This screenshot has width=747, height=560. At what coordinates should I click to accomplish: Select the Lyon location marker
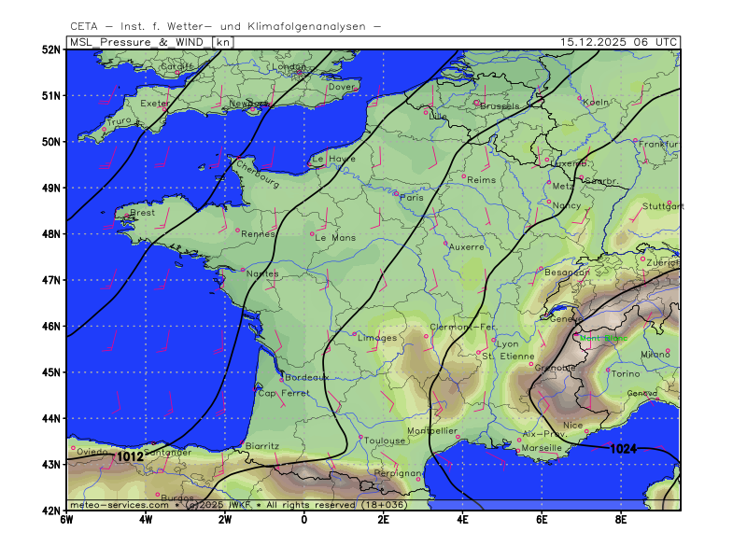pos(494,339)
